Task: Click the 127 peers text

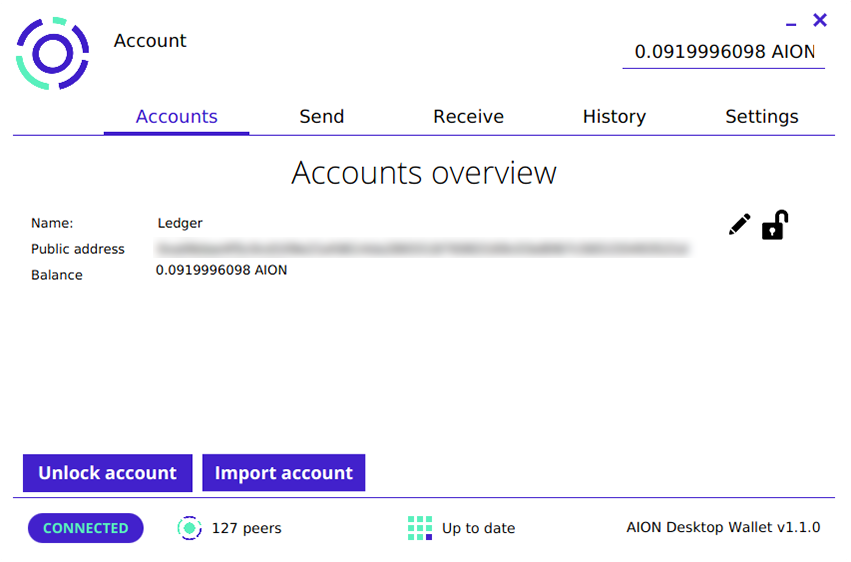Action: tap(246, 528)
